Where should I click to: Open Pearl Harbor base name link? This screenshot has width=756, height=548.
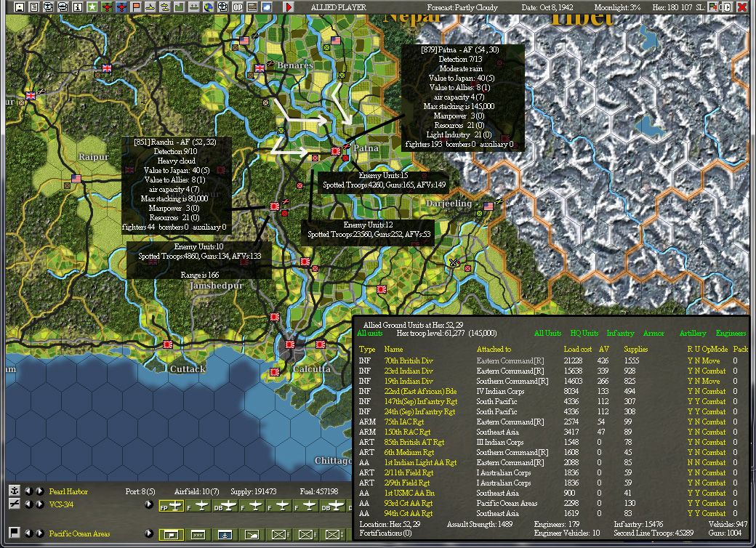pos(68,491)
